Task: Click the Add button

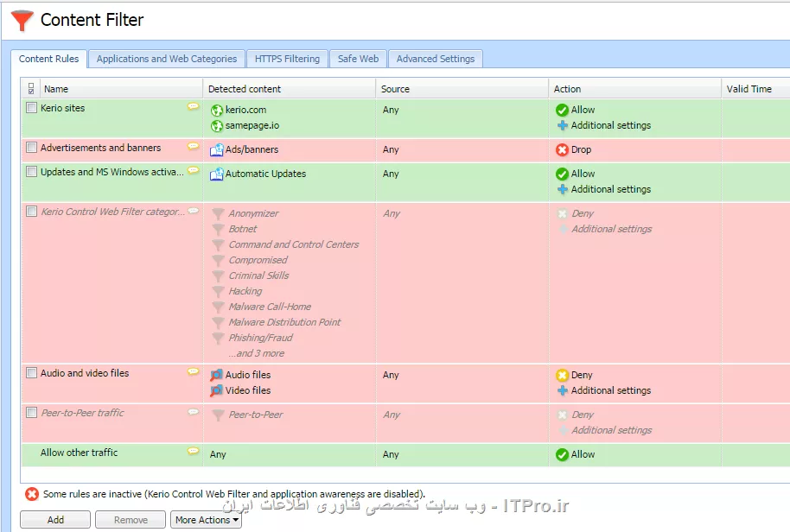Action: [55, 520]
